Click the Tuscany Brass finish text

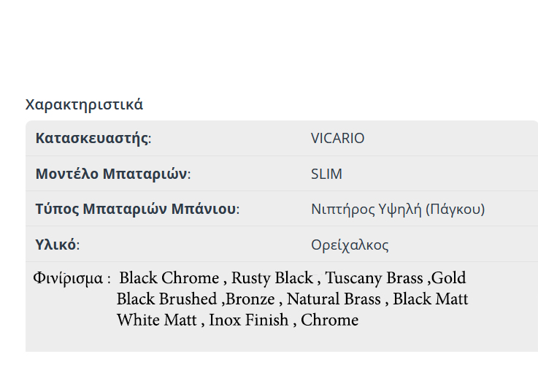374,278
